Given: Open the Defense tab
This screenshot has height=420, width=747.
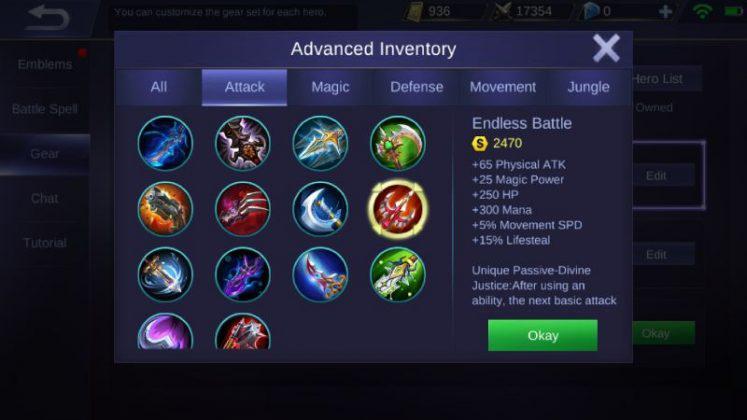Looking at the screenshot, I should pyautogui.click(x=416, y=87).
